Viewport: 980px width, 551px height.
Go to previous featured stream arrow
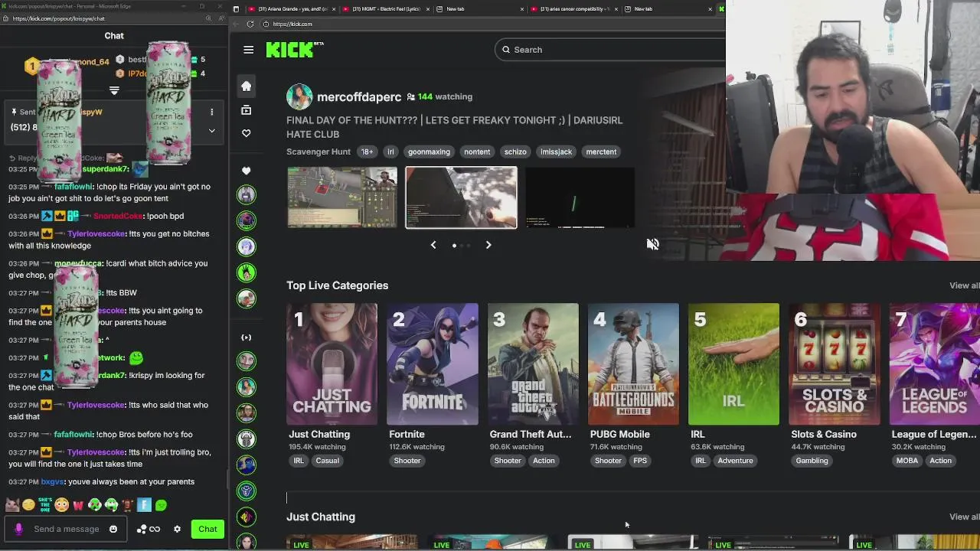tap(433, 245)
